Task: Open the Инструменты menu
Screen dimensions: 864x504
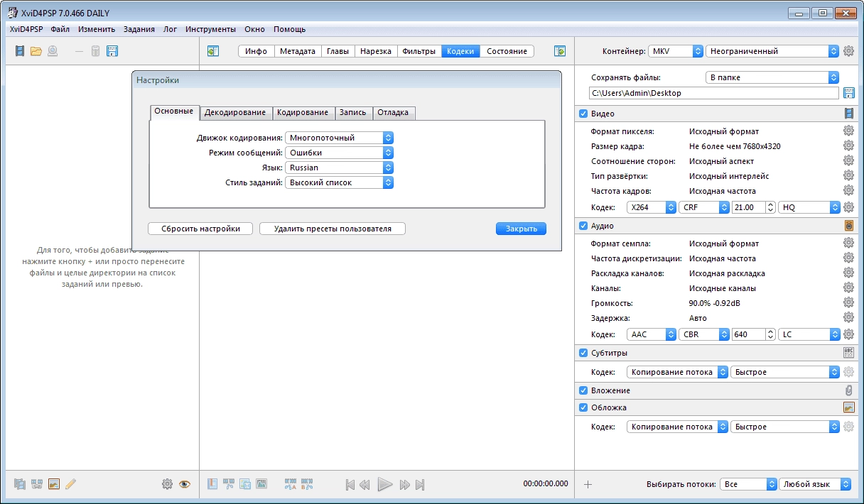Action: (210, 29)
